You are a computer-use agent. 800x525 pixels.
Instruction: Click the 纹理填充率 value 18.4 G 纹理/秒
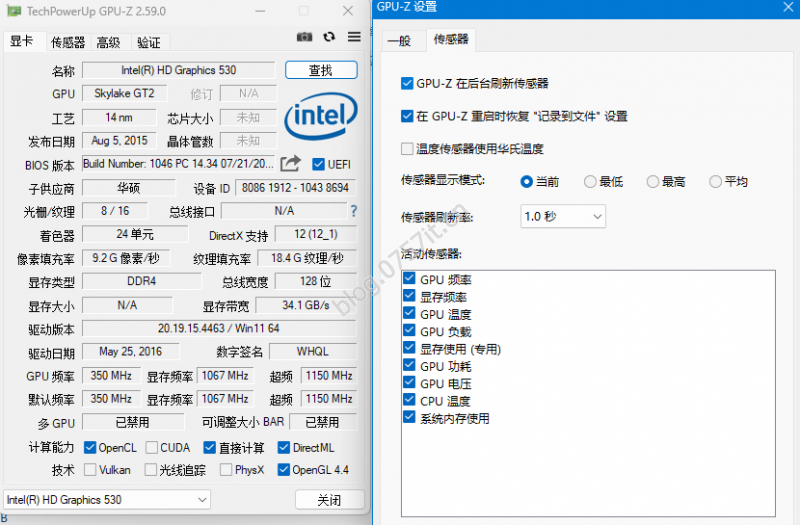[307, 258]
